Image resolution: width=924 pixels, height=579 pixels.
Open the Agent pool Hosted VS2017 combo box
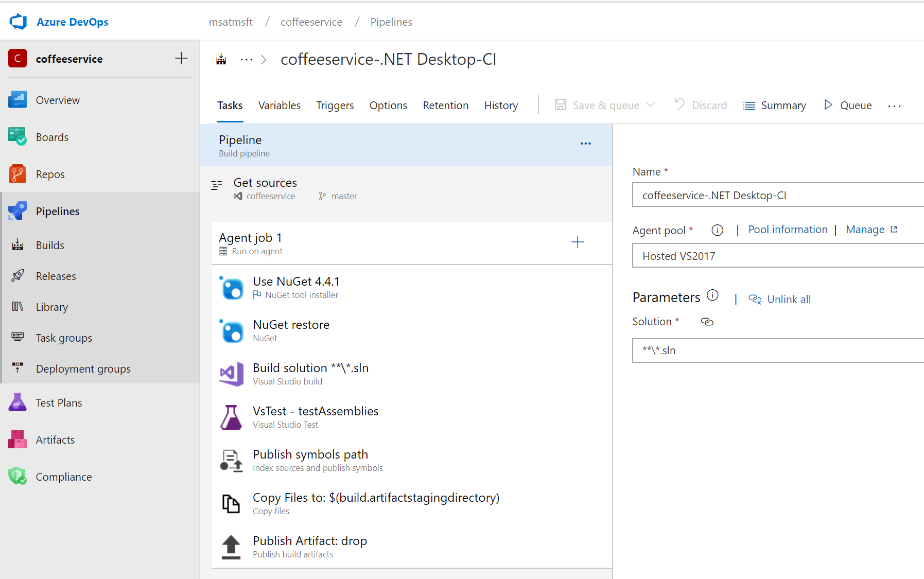pyautogui.click(x=778, y=256)
